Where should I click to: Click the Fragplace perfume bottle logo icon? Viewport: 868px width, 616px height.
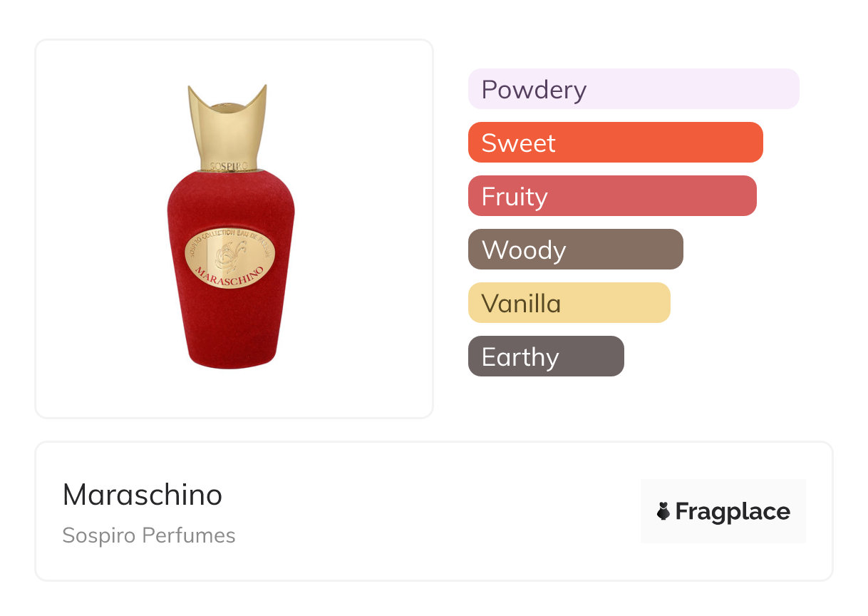pos(663,511)
